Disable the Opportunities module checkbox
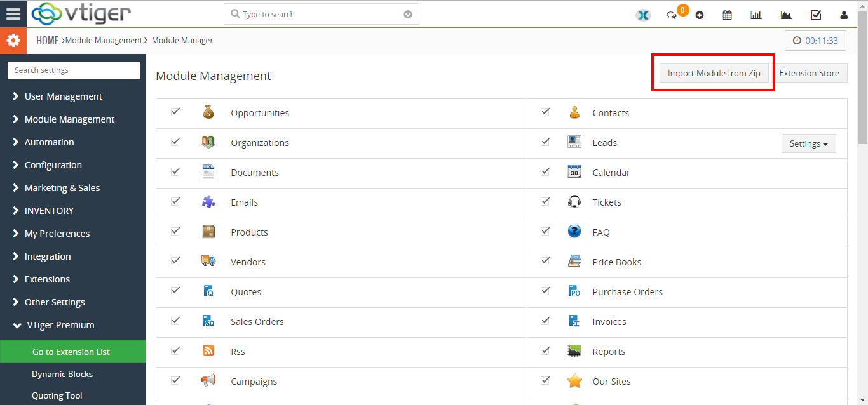The width and height of the screenshot is (868, 405). click(175, 112)
